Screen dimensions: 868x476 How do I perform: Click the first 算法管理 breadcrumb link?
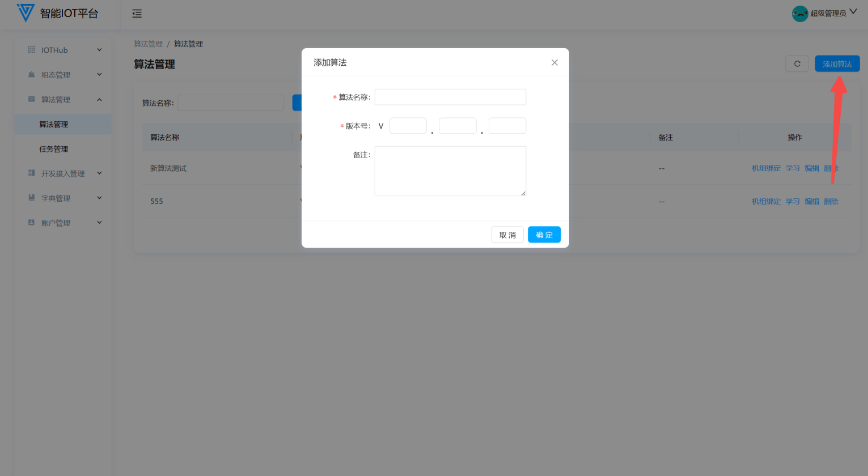(x=148, y=44)
